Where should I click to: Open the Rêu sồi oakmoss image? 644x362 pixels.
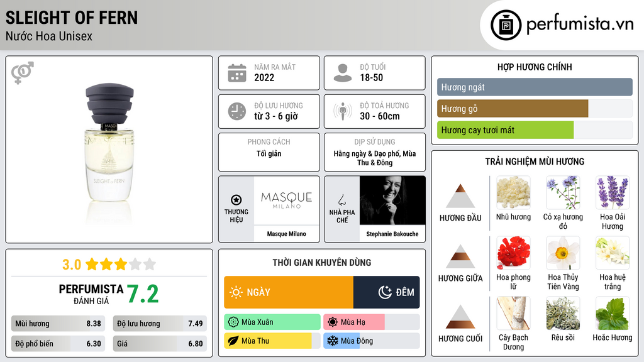563,313
